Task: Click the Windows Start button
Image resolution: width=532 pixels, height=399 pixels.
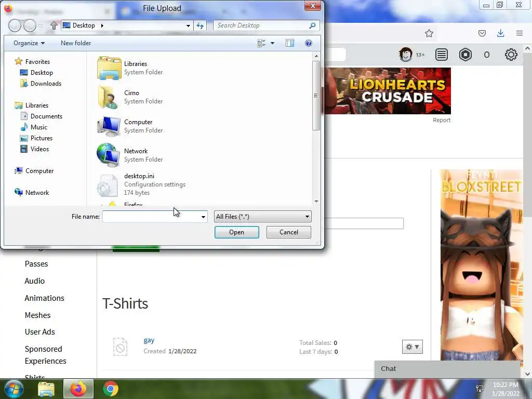Action: tap(14, 389)
